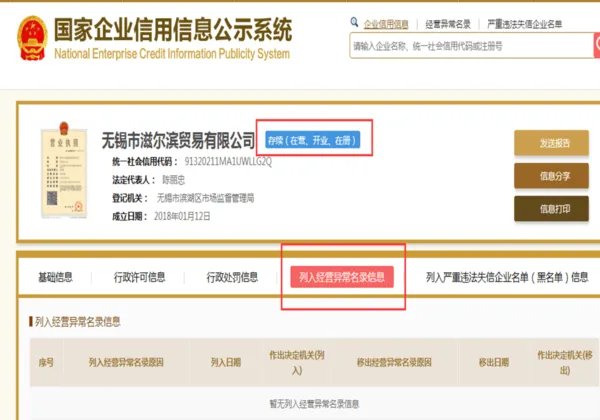600x420 pixels.
Task: Open the 列入严重违法失信企业名单（黑名单）信息 tab
Action: (x=507, y=277)
